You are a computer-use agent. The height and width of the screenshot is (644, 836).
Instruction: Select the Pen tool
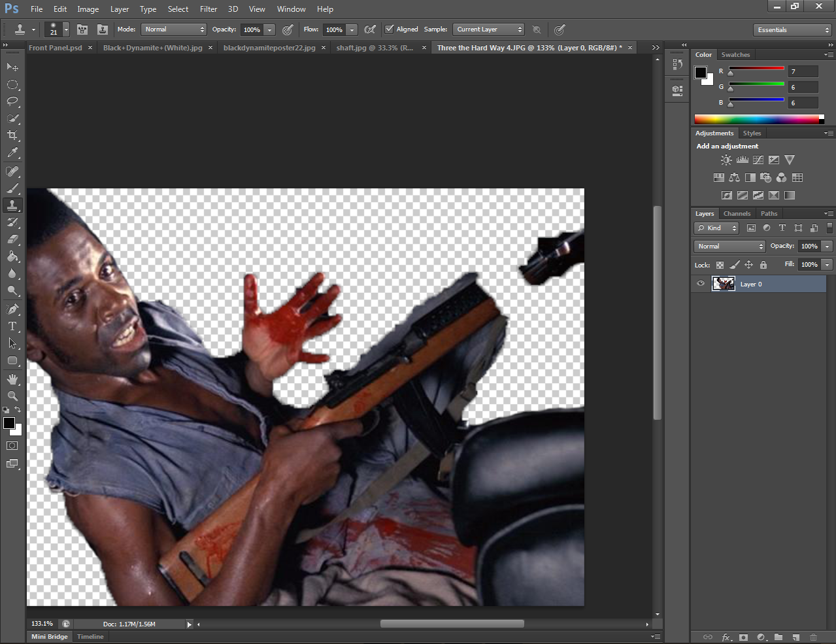tap(12, 309)
